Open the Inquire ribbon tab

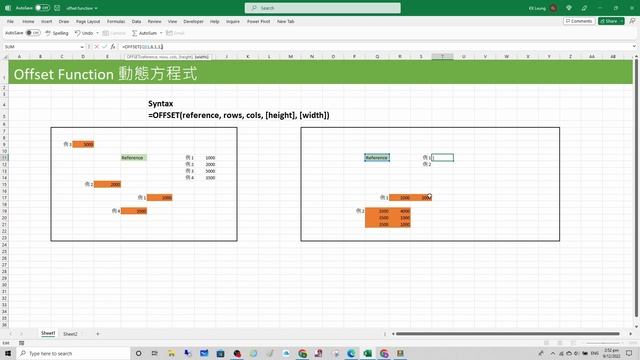[x=233, y=21]
